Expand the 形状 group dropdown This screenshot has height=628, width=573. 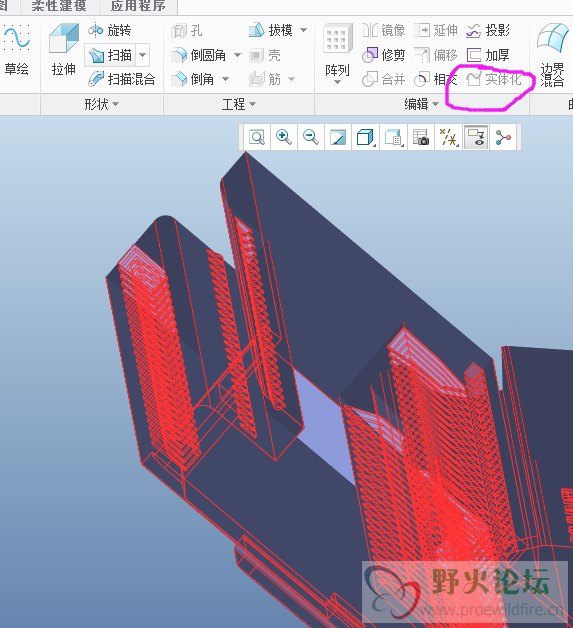click(x=102, y=104)
